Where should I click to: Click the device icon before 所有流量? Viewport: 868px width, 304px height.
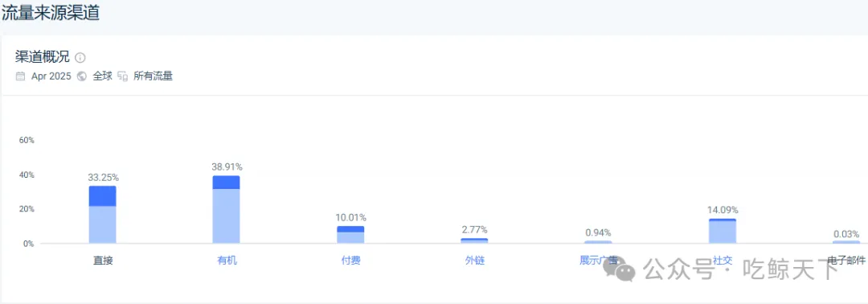(x=123, y=76)
